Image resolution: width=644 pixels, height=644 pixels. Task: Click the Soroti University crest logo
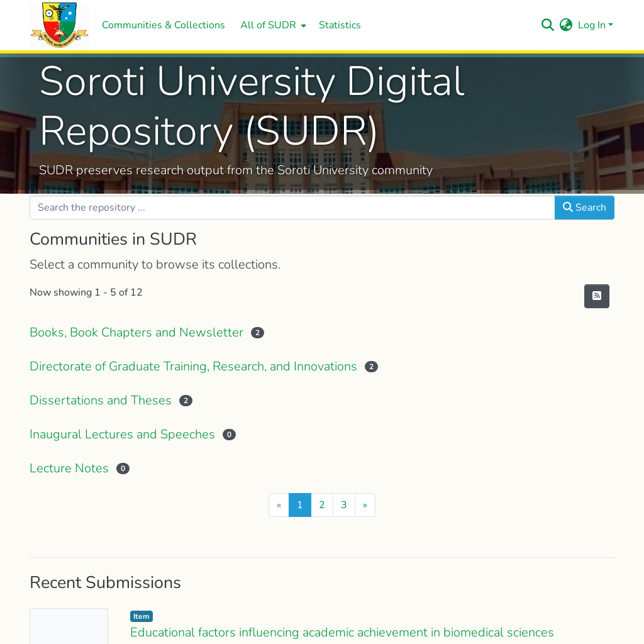point(60,25)
